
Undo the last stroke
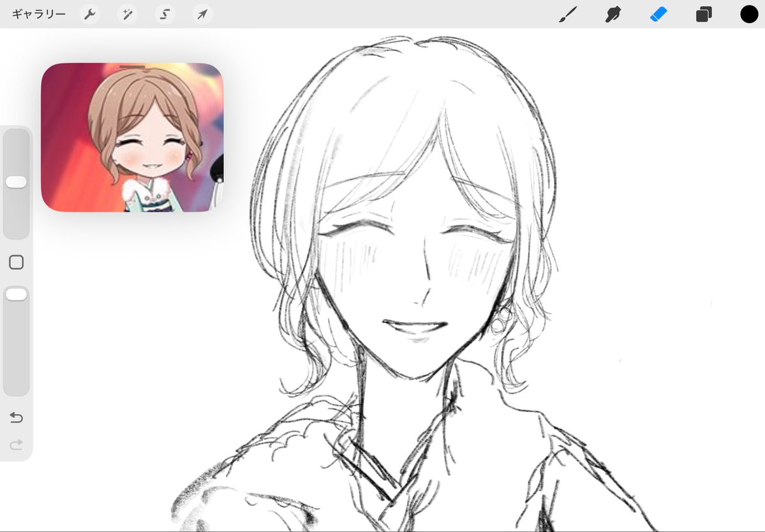(16, 417)
